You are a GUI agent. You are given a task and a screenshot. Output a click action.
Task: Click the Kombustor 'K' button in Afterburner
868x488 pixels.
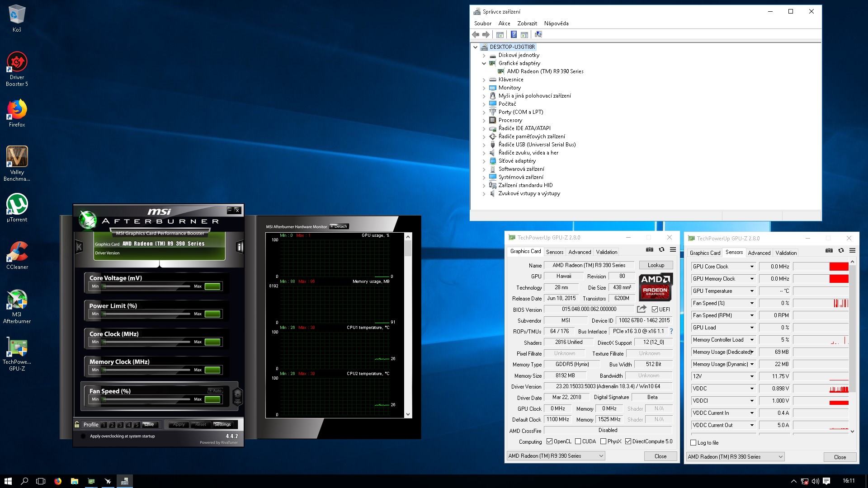pyautogui.click(x=79, y=247)
